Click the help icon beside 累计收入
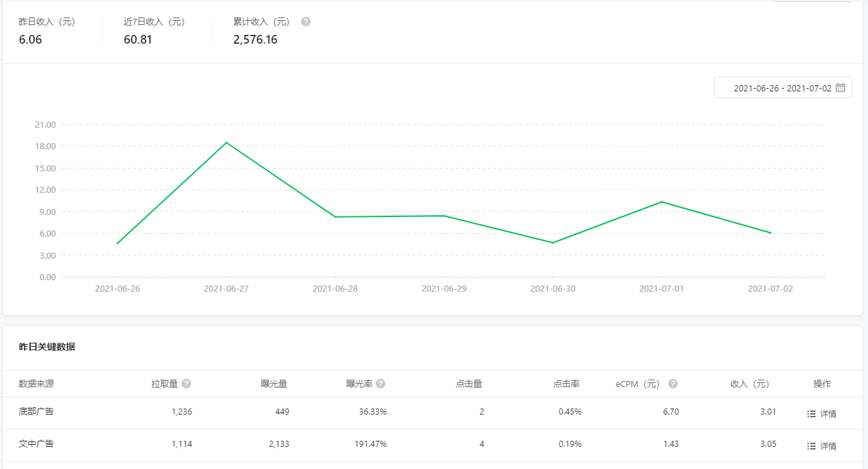 306,22
